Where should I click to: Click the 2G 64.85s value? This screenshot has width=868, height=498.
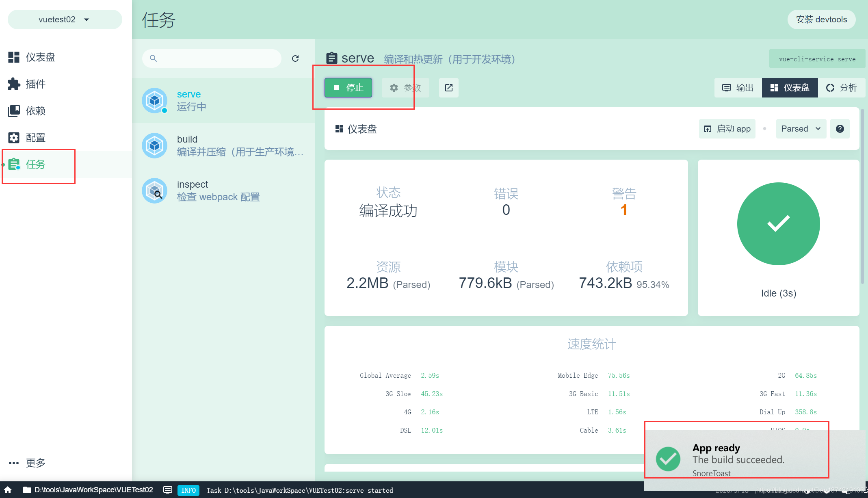coord(806,375)
